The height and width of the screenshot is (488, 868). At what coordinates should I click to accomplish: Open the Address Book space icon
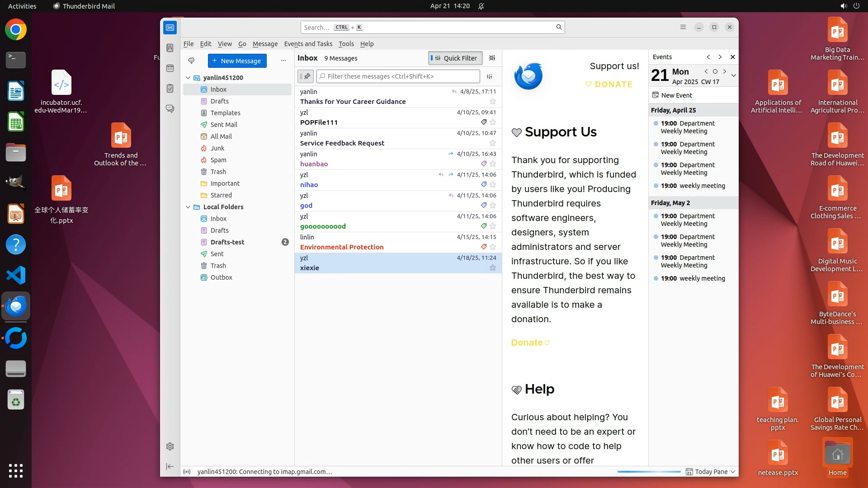point(170,48)
